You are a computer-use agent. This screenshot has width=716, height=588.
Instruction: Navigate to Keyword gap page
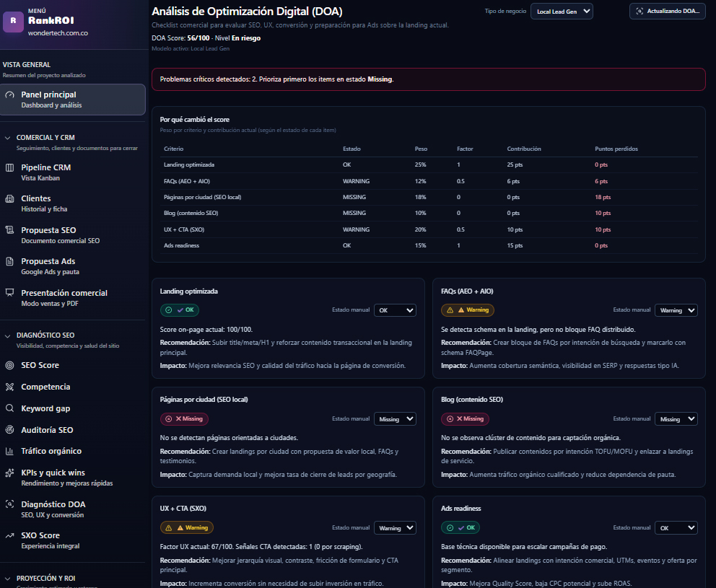73,408
